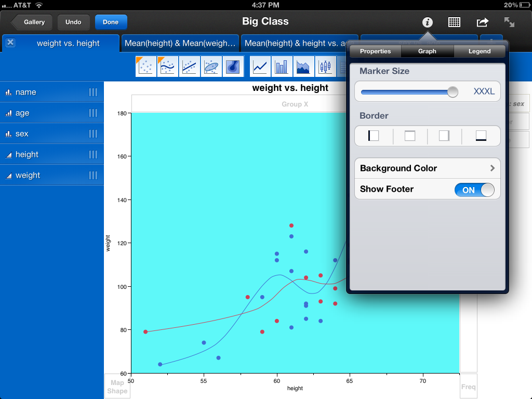Viewport: 532px width, 399px height.
Task: Switch to the Graph tab
Action: coord(427,51)
